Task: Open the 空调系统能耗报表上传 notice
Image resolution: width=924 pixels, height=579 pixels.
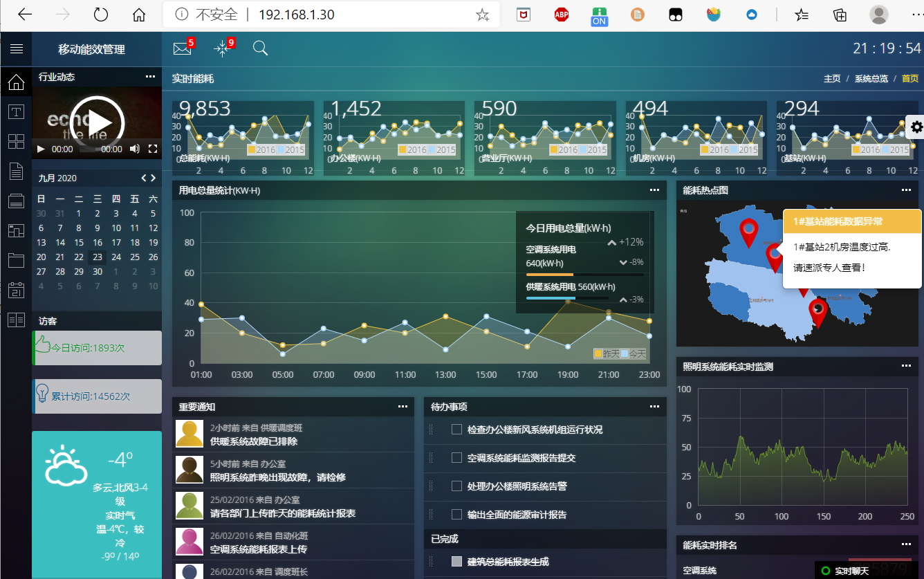Action: coord(259,549)
